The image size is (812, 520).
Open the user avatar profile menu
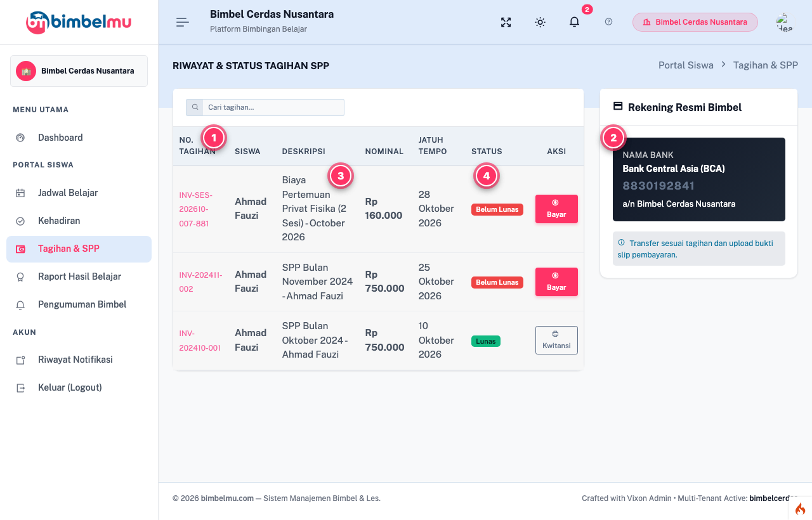click(x=784, y=22)
